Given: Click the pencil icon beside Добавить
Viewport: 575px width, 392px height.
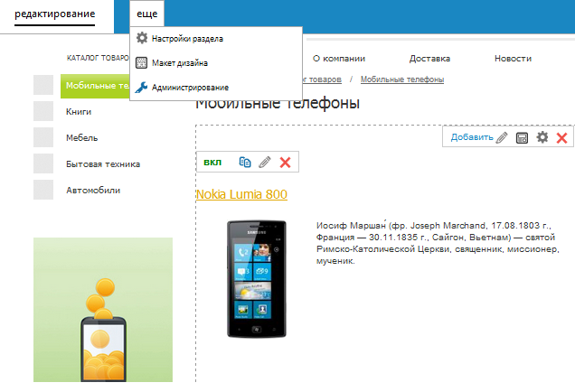Looking at the screenshot, I should click(502, 137).
